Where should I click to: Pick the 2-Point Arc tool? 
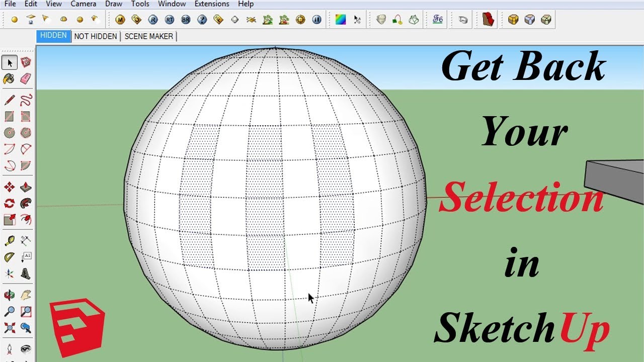tap(26, 149)
